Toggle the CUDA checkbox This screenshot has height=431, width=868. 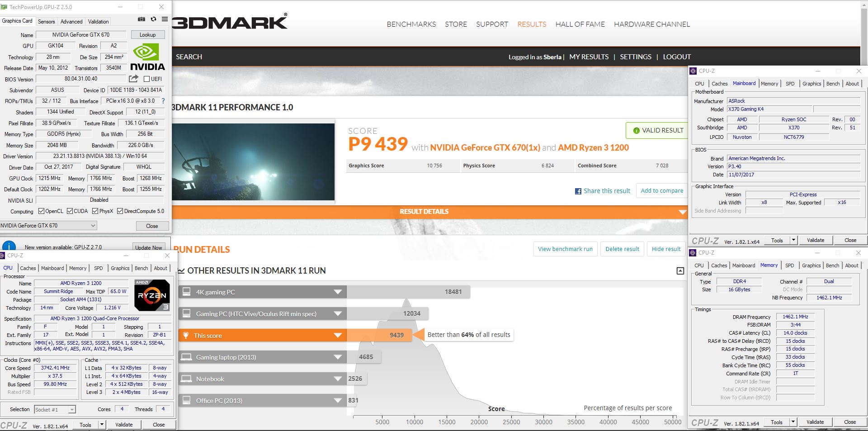click(70, 211)
